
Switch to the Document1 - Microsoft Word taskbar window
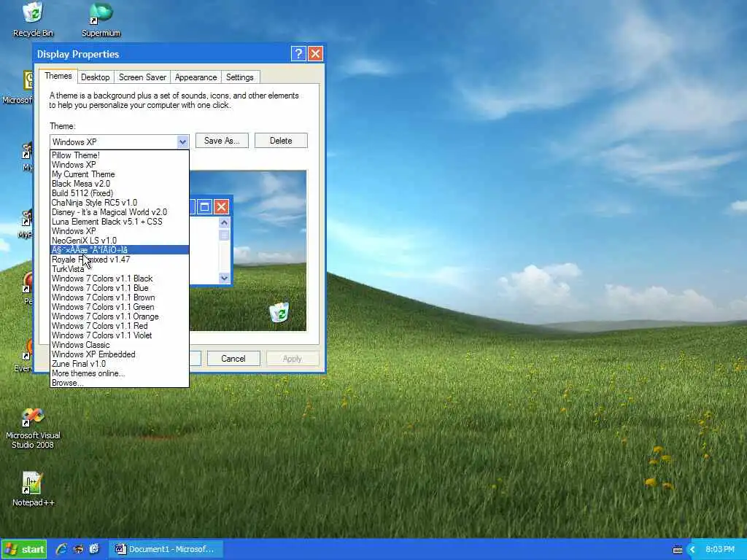[166, 549]
